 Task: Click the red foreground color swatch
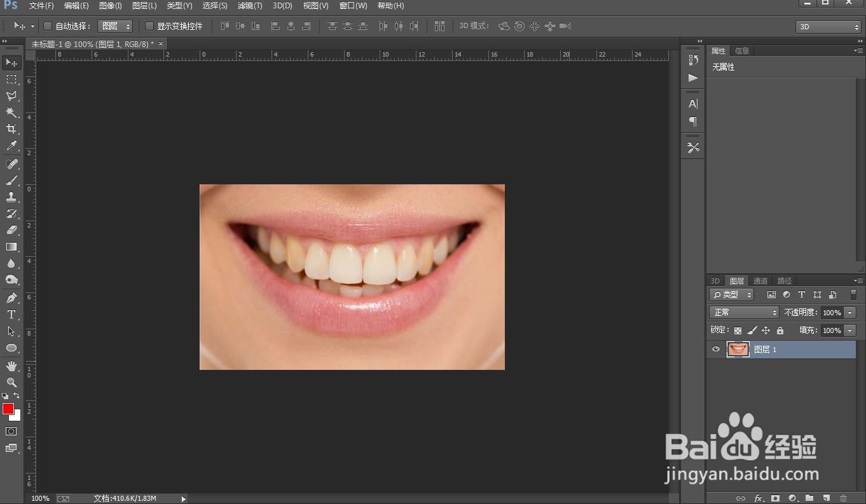[8, 408]
